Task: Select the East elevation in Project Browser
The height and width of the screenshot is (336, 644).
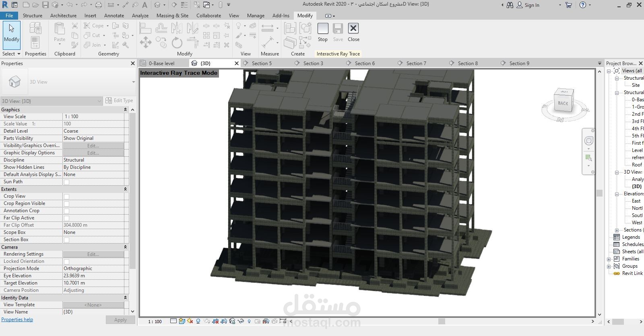Action: 636,201
